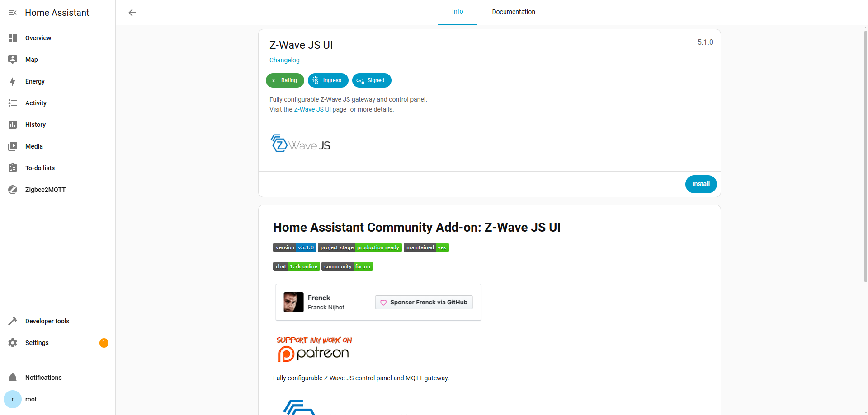Click the Notifications bell icon
Screen dimensions: 868x415
point(13,378)
